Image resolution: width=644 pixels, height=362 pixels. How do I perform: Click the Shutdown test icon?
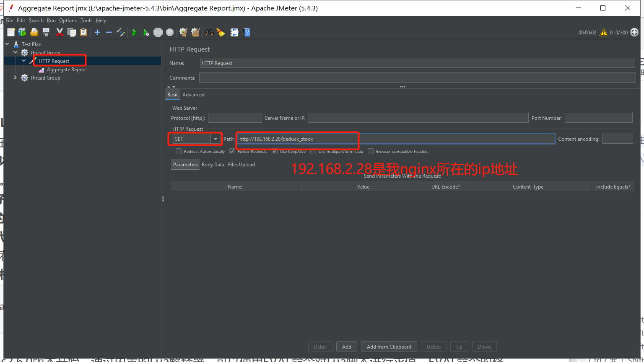pos(170,32)
